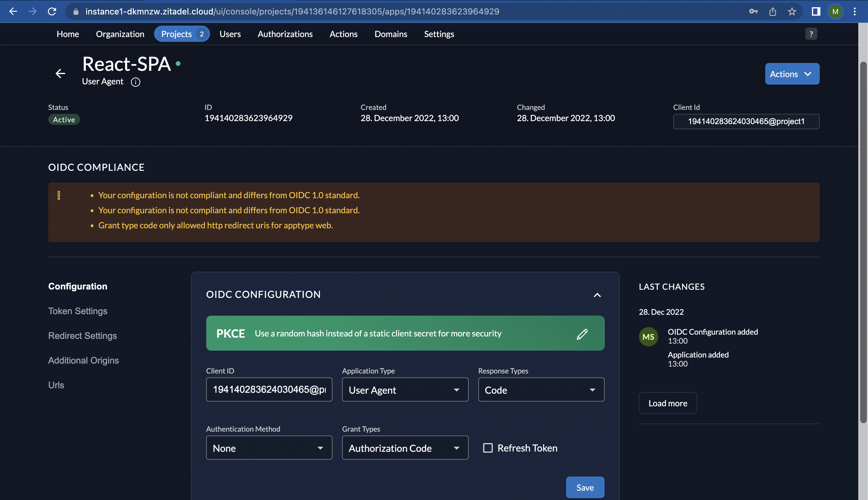This screenshot has width=868, height=500.
Task: Click the back arrow beside React-SPA
Action: pyautogui.click(x=61, y=73)
